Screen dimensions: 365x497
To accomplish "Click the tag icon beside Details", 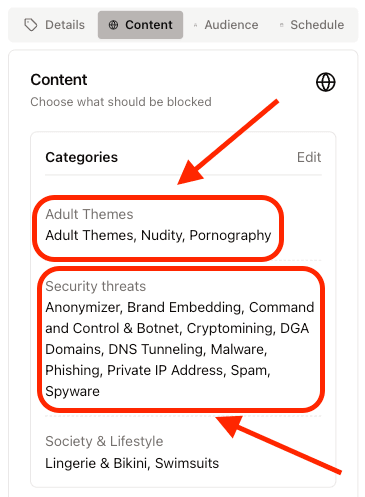I will click(x=31, y=25).
